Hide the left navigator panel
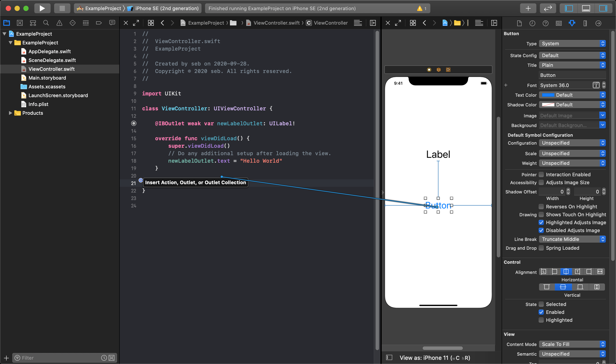The image size is (616, 364). pos(569,8)
